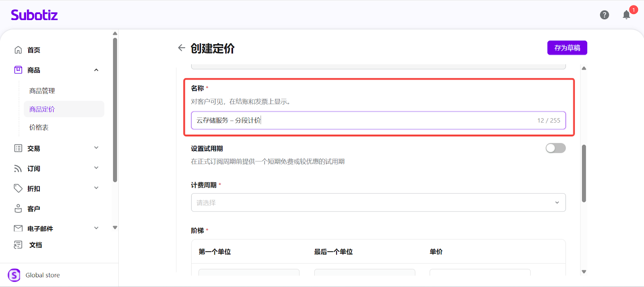Click the 客户 person icon
644x287 pixels.
pos(18,209)
